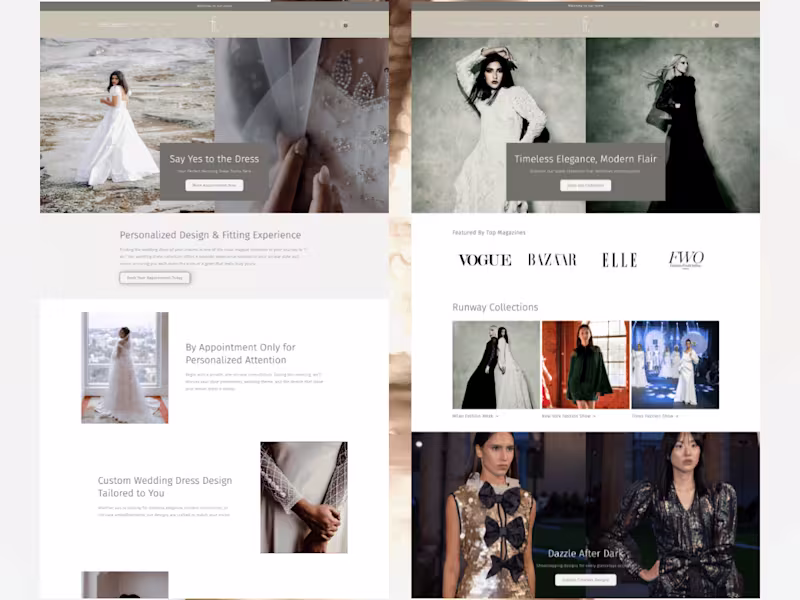This screenshot has height=600, width=800.
Task: Open the account icon in the bridal site header
Action: tap(337, 25)
